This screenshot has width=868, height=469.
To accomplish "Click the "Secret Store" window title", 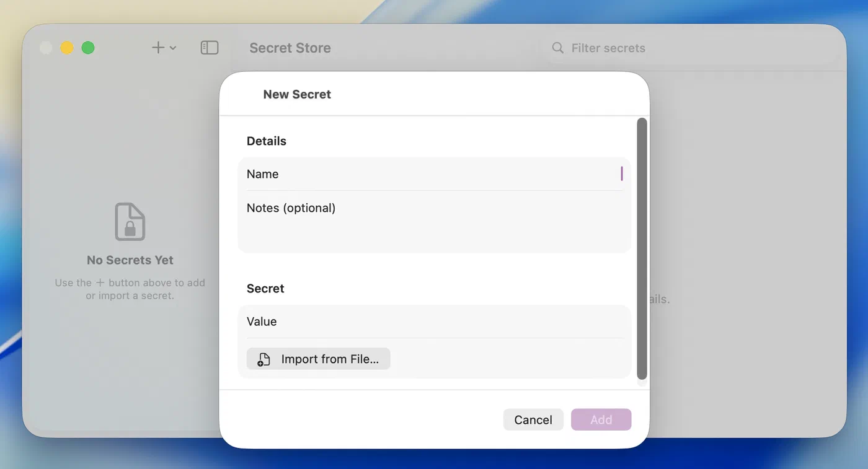I will point(290,48).
